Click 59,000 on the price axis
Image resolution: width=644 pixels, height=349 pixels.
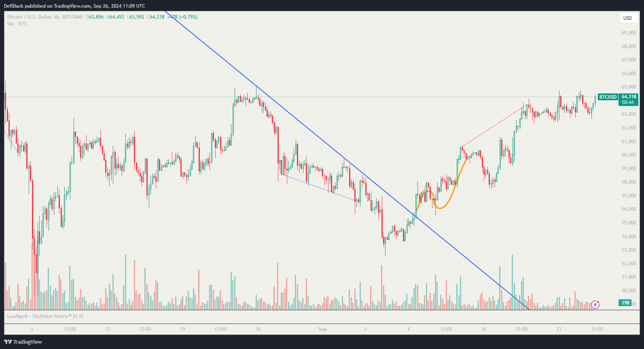click(x=629, y=169)
